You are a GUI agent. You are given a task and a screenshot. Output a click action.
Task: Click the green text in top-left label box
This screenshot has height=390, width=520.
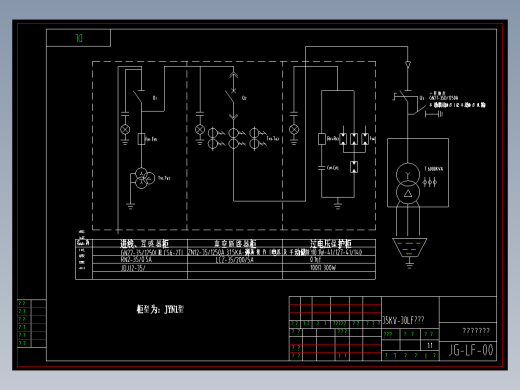tap(79, 38)
